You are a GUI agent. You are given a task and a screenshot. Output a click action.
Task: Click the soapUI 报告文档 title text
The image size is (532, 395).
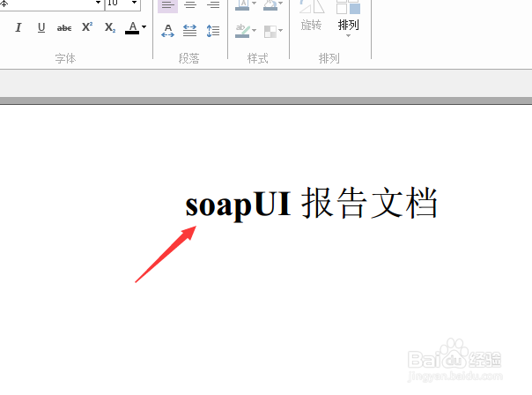click(x=312, y=203)
